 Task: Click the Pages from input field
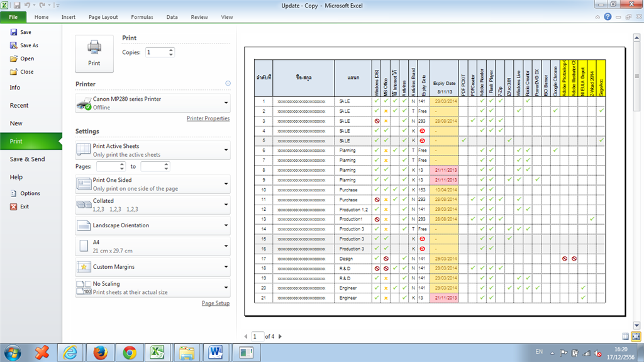coord(108,167)
